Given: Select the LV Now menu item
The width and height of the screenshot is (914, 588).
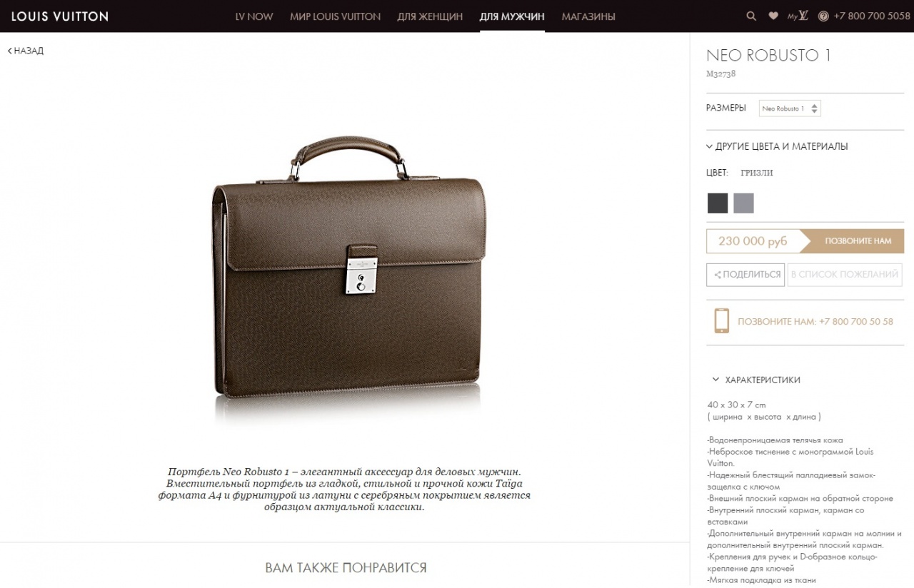Looking at the screenshot, I should coord(254,16).
